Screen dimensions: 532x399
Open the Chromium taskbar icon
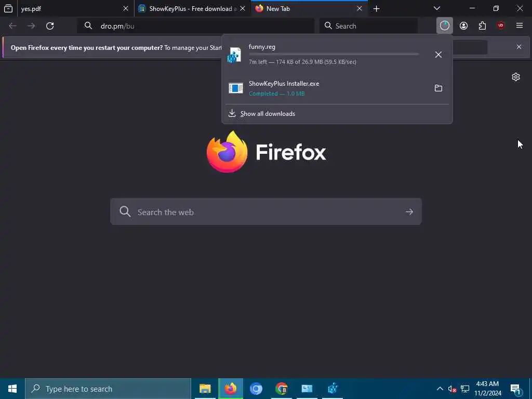tap(256, 389)
